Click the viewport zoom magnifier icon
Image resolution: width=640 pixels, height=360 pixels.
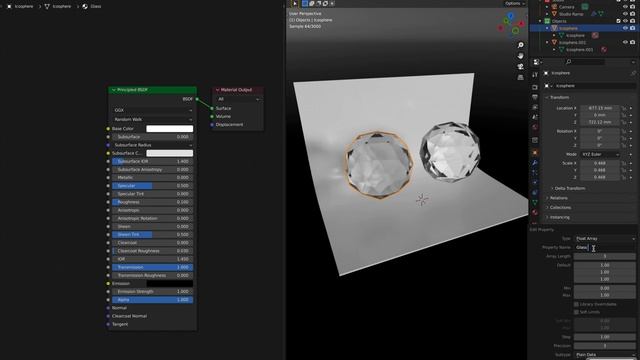coord(520,45)
